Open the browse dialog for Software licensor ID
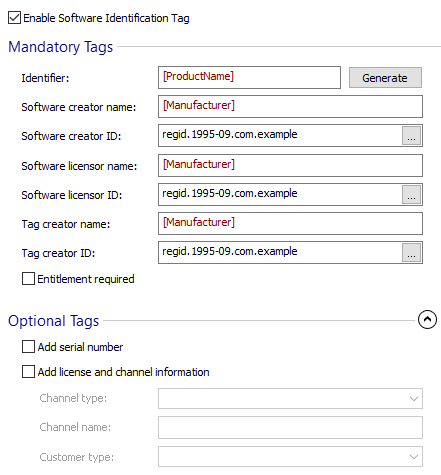This screenshot has width=441, height=475. [411, 195]
